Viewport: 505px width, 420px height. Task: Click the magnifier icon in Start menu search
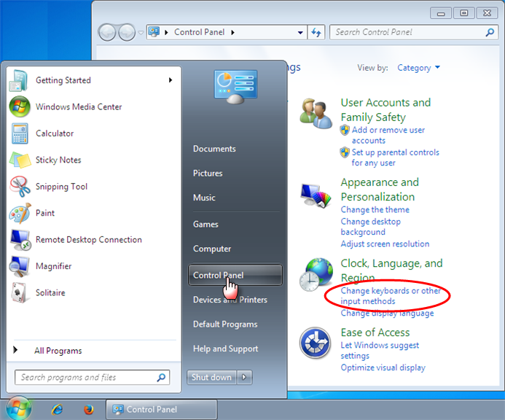[161, 377]
